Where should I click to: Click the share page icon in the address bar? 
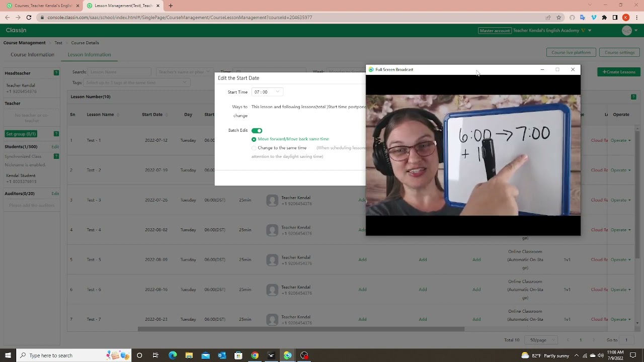pos(548,17)
